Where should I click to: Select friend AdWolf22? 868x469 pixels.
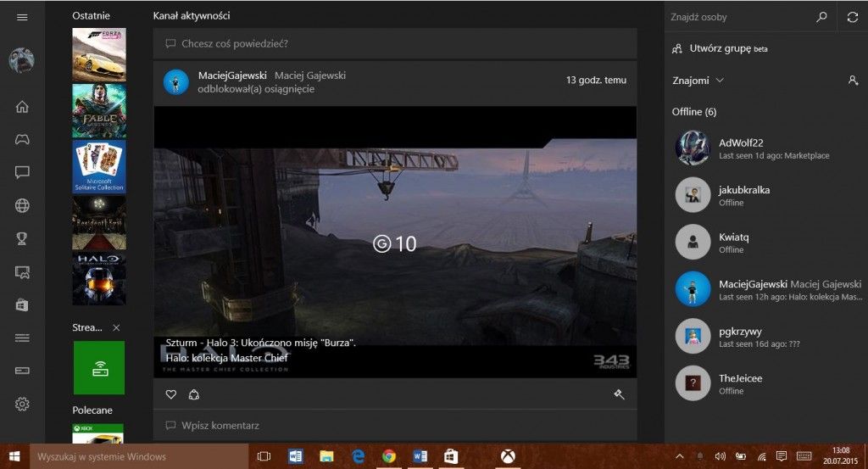[765, 148]
